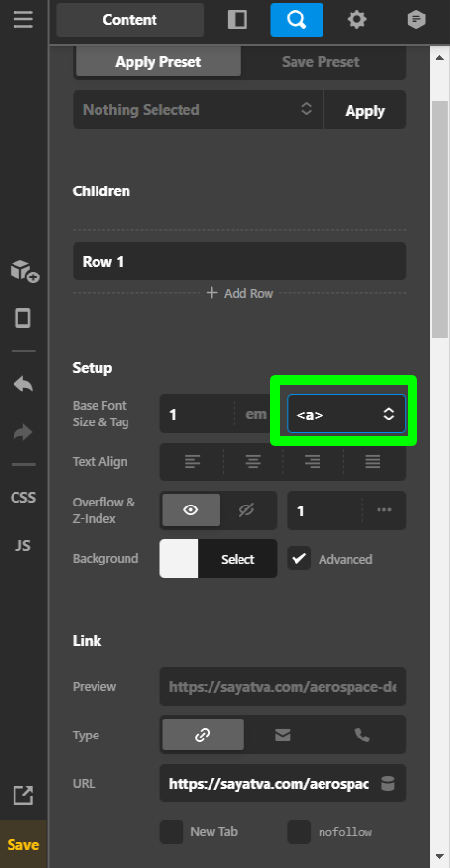Open font size em unit selector
The width and height of the screenshot is (450, 868).
(255, 414)
